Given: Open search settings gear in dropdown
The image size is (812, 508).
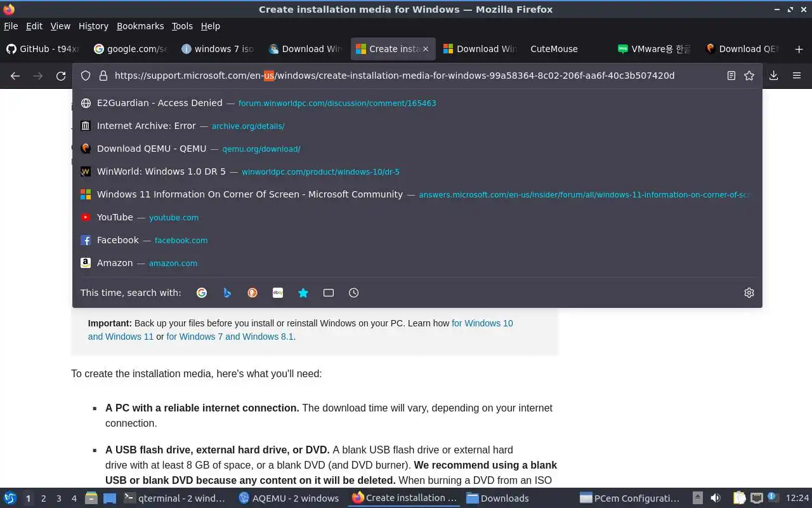Looking at the screenshot, I should (x=749, y=293).
